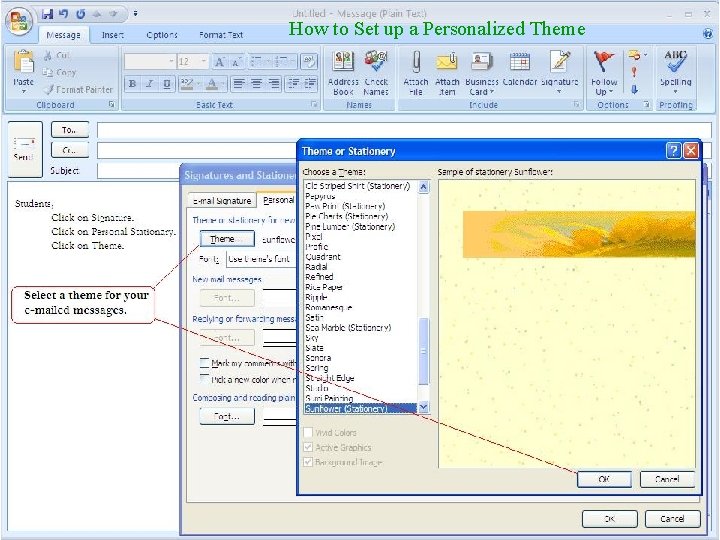720x540 pixels.
Task: Run the Spelling check
Action: tap(675, 71)
